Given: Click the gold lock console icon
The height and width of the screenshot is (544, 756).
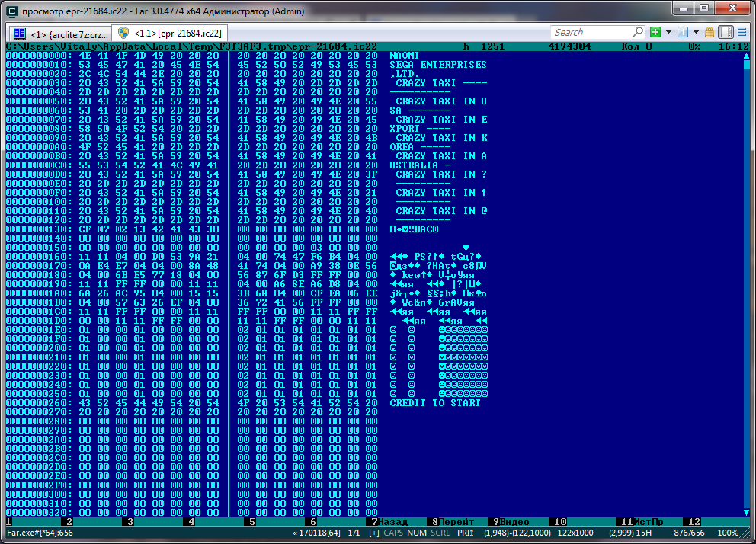Looking at the screenshot, I should (x=710, y=32).
